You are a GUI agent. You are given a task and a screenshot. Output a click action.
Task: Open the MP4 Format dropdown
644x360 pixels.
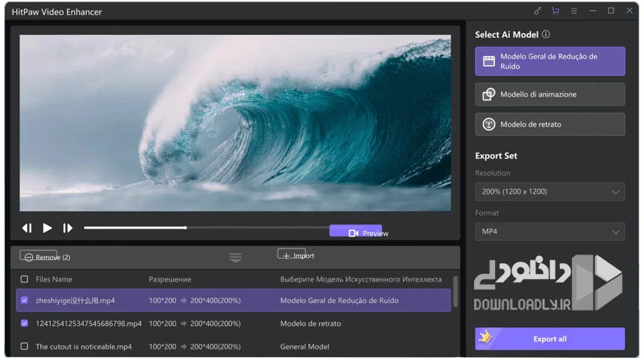click(x=550, y=232)
